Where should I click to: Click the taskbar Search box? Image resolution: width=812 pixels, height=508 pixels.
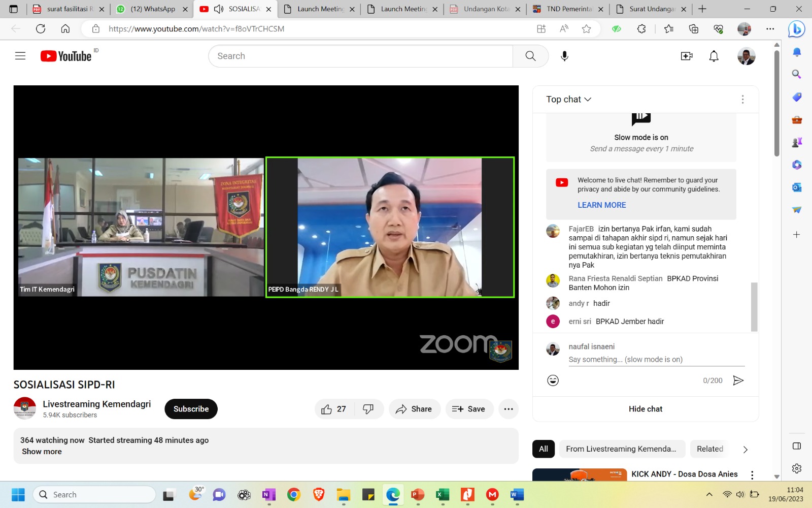point(94,495)
